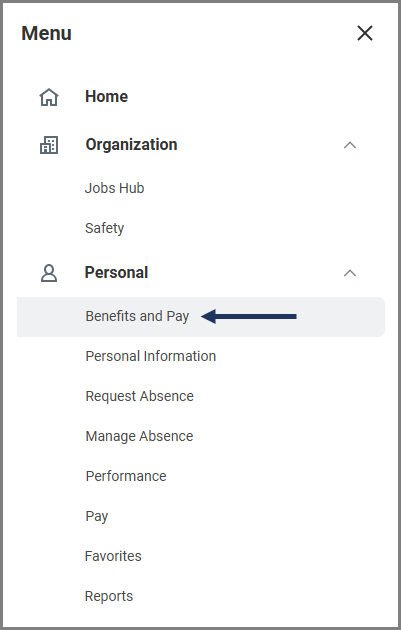Select the Organization section heading

tap(131, 145)
